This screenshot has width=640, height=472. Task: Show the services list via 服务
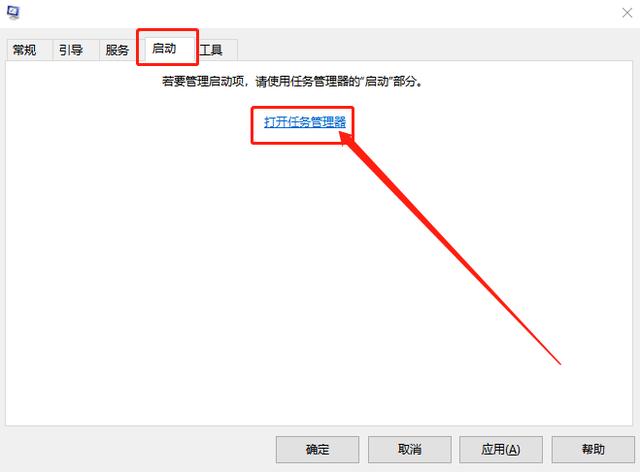[118, 50]
